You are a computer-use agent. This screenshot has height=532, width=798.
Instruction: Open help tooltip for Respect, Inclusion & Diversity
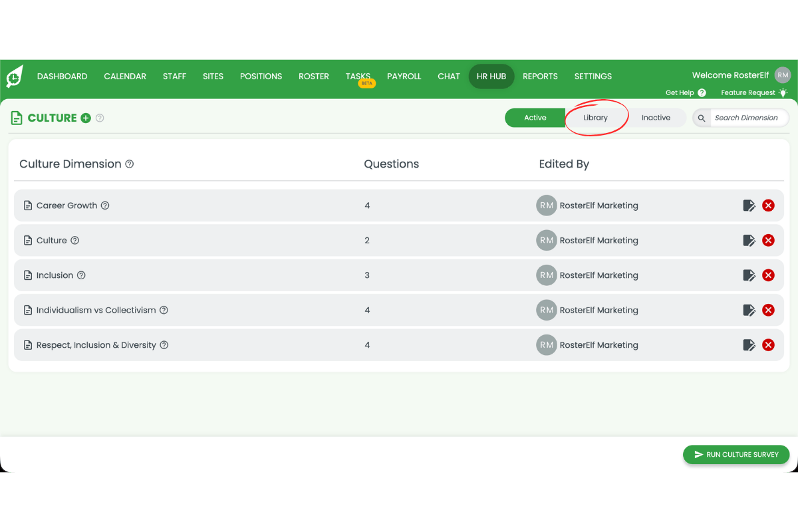pyautogui.click(x=164, y=345)
